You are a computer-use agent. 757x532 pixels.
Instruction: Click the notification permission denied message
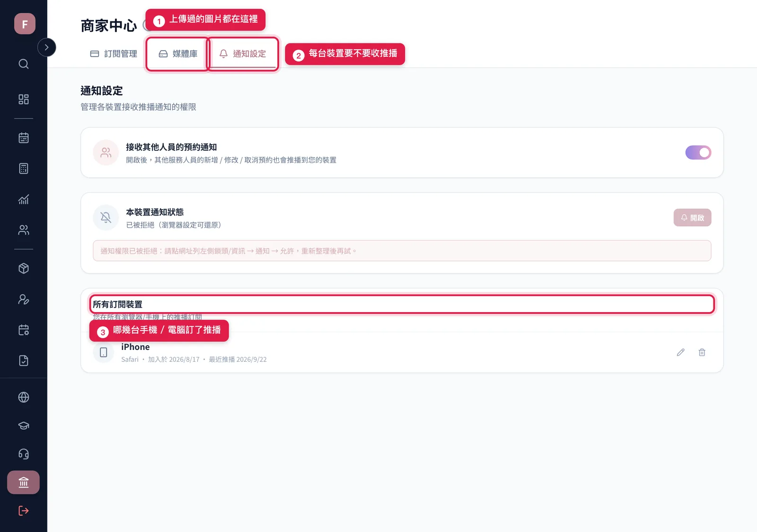coord(402,251)
